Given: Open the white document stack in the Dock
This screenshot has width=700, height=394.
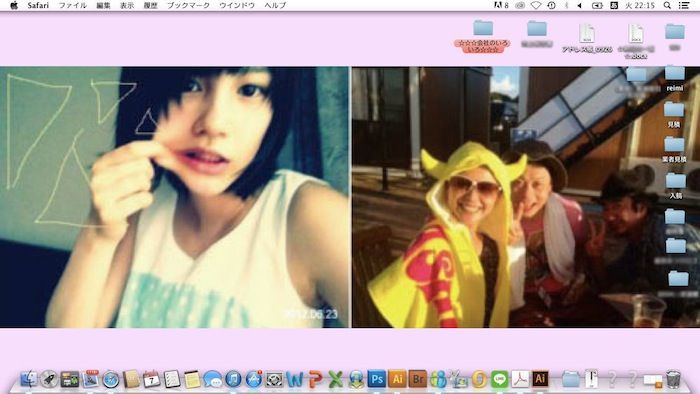Looking at the screenshot, I should point(592,379).
